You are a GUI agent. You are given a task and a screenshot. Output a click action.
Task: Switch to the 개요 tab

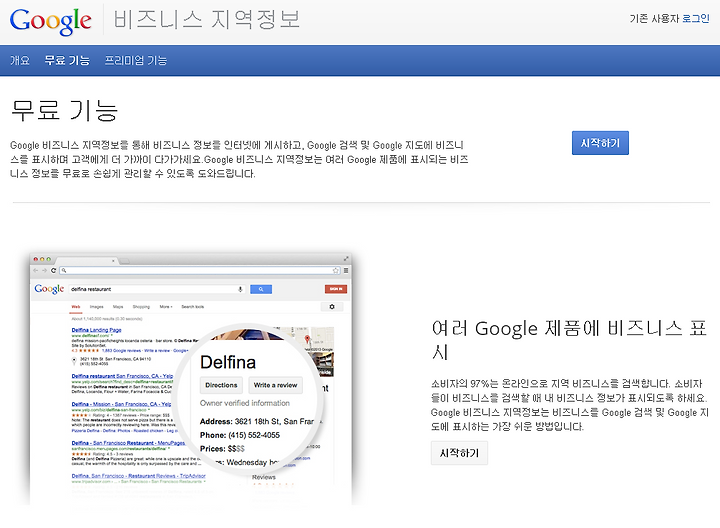click(20, 60)
